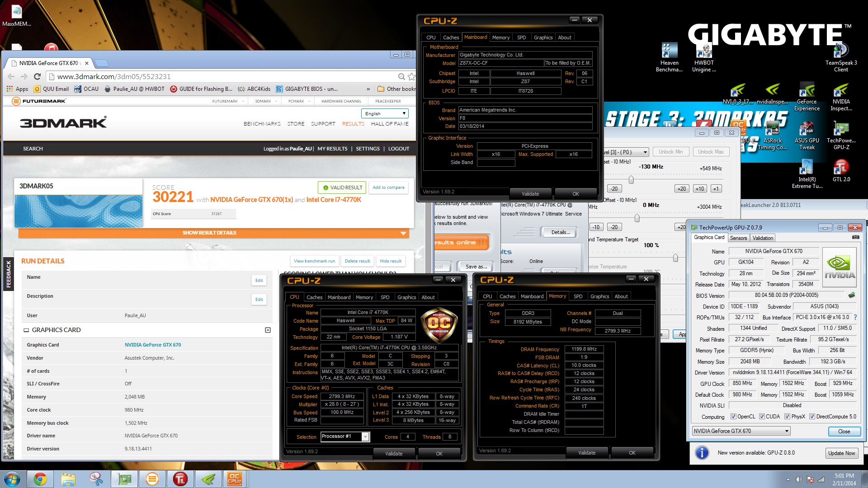Toggle PhysX checkbox in GPU-Z

787,417
